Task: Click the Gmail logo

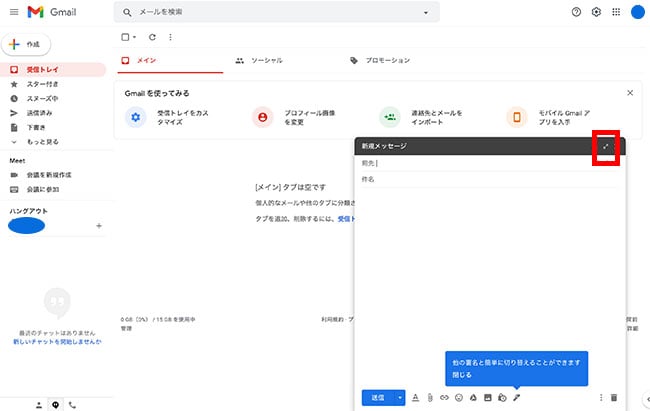Action: click(x=52, y=12)
